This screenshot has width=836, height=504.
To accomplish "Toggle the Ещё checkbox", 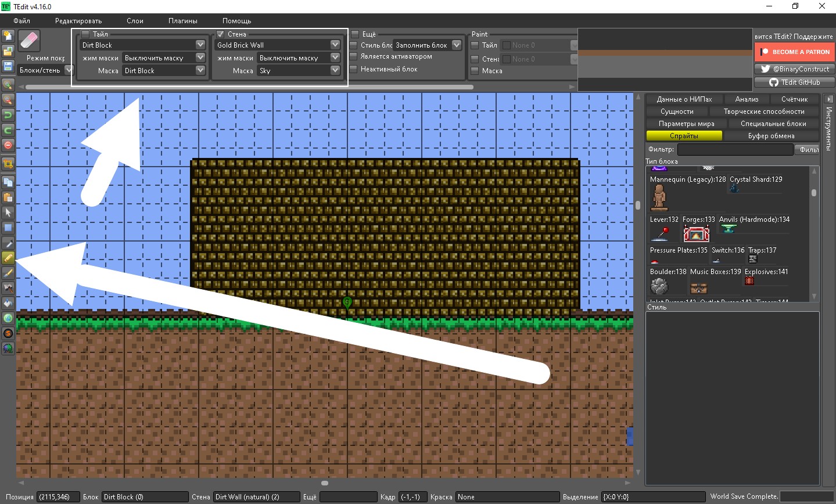I will pyautogui.click(x=355, y=34).
